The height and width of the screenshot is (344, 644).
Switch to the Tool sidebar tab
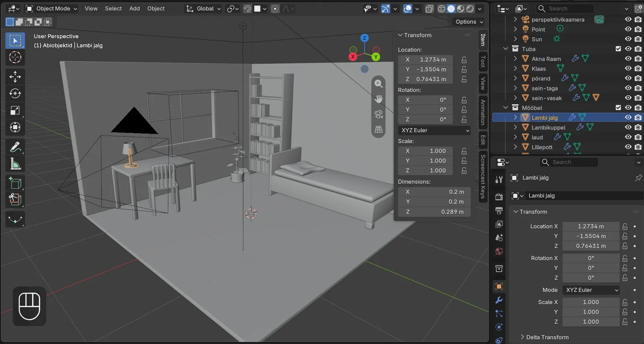[483, 62]
